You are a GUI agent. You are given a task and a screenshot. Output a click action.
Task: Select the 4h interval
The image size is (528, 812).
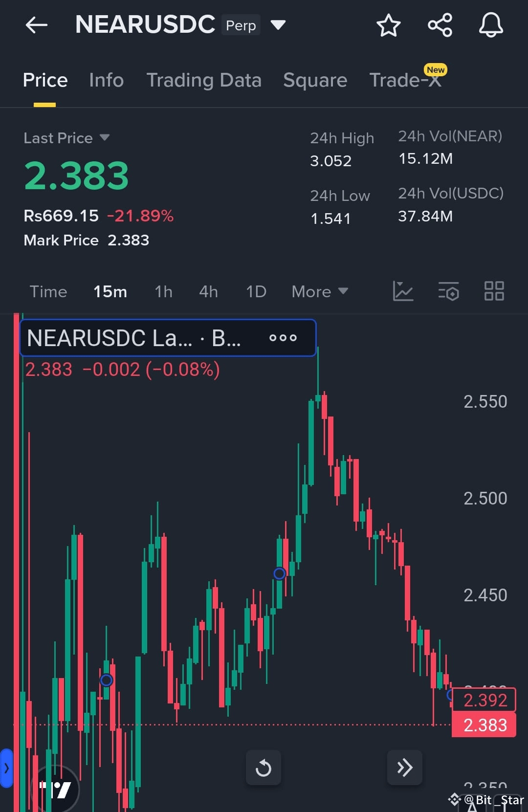[x=208, y=292]
